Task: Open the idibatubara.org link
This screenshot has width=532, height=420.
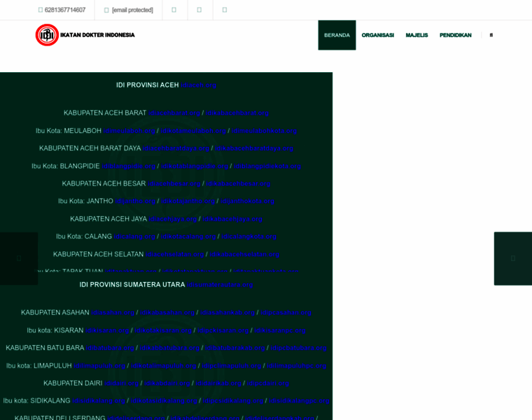Action: pyautogui.click(x=110, y=349)
